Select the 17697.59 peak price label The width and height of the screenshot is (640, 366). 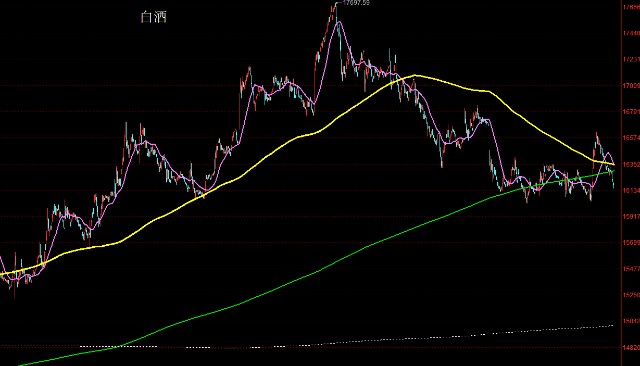pyautogui.click(x=356, y=2)
